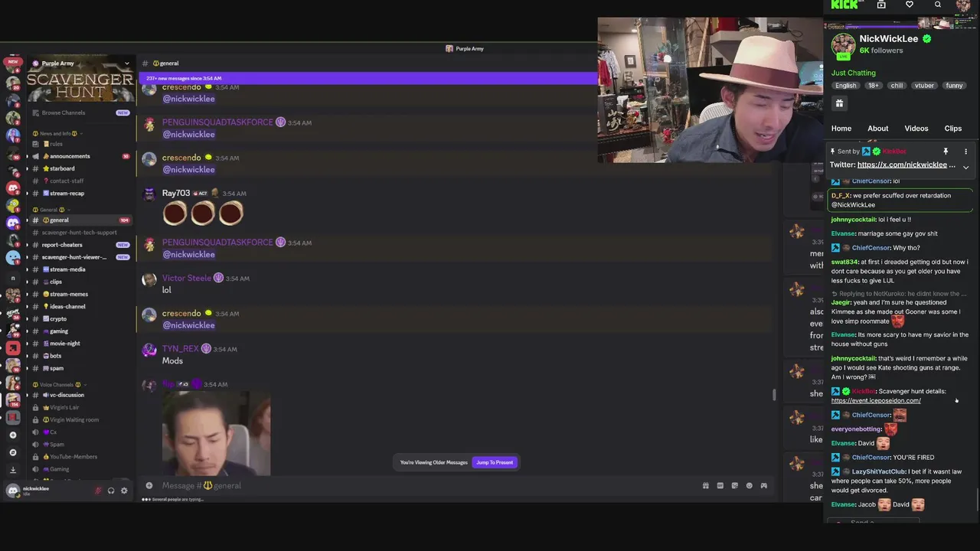Select the vtuber tag
The width and height of the screenshot is (980, 551).
point(924,86)
